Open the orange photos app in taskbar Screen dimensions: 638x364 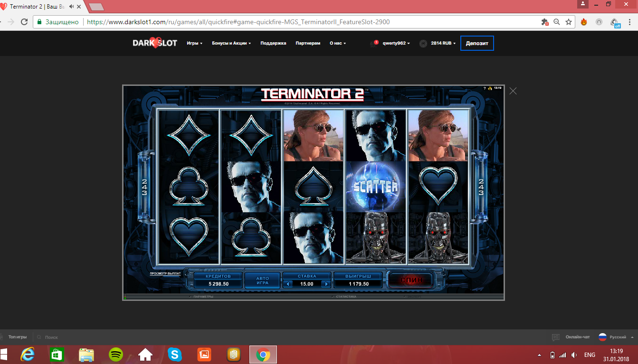click(204, 355)
